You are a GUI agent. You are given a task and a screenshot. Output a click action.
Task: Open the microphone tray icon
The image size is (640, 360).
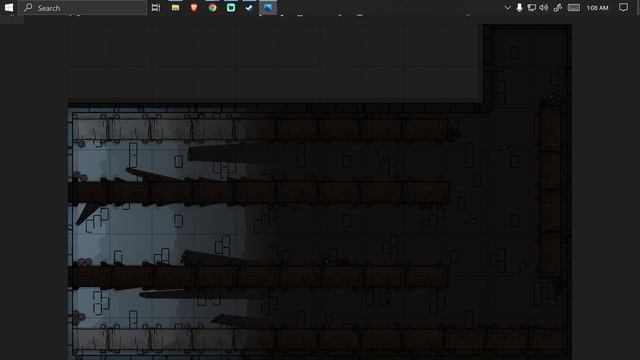519,7
